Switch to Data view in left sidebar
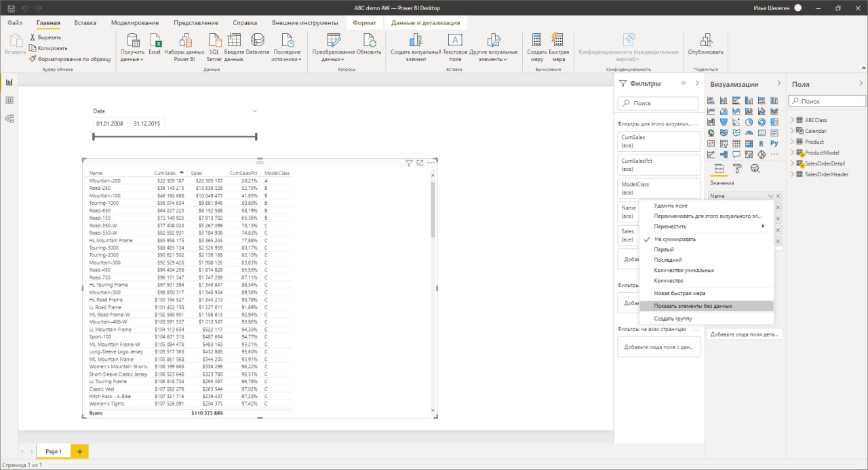 tap(9, 100)
